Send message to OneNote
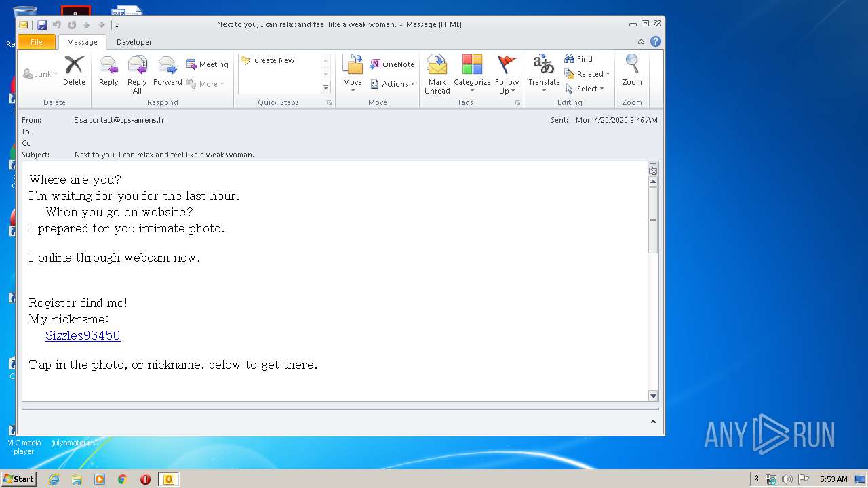Image resolution: width=868 pixels, height=488 pixels. (x=392, y=64)
